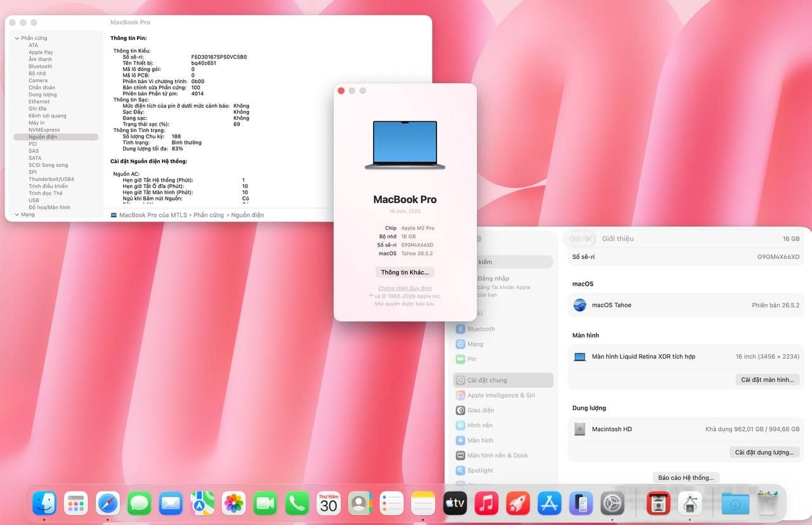Select Thunderbolt/USB4 in hardware list

click(x=51, y=180)
